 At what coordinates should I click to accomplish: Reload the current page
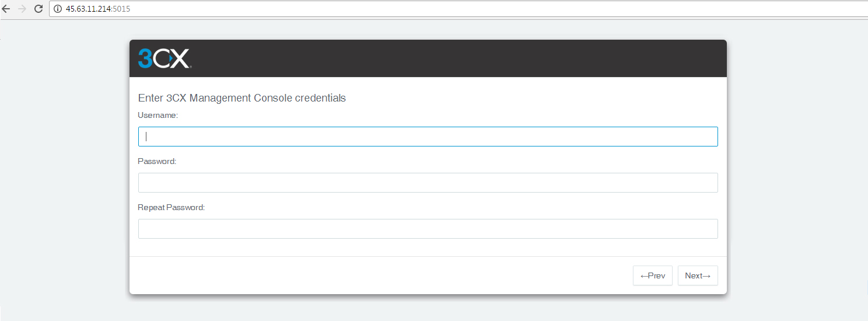[38, 9]
